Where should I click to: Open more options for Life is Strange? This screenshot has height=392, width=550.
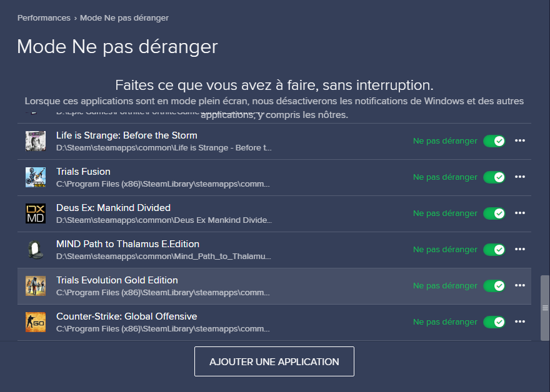click(519, 141)
